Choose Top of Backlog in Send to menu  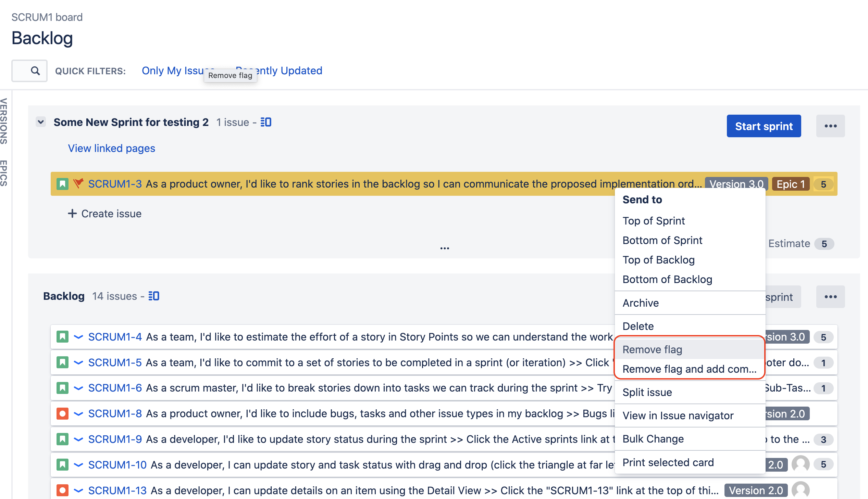click(658, 260)
